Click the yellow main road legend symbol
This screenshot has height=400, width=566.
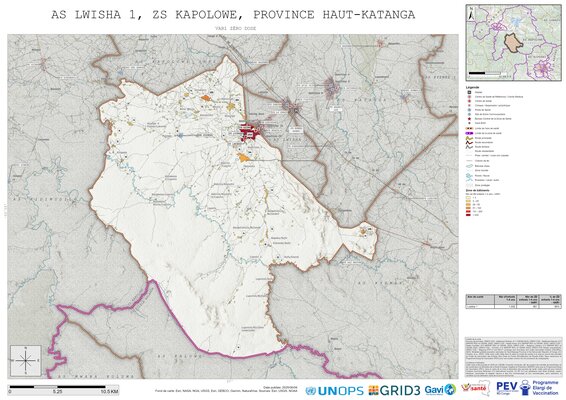(469, 138)
